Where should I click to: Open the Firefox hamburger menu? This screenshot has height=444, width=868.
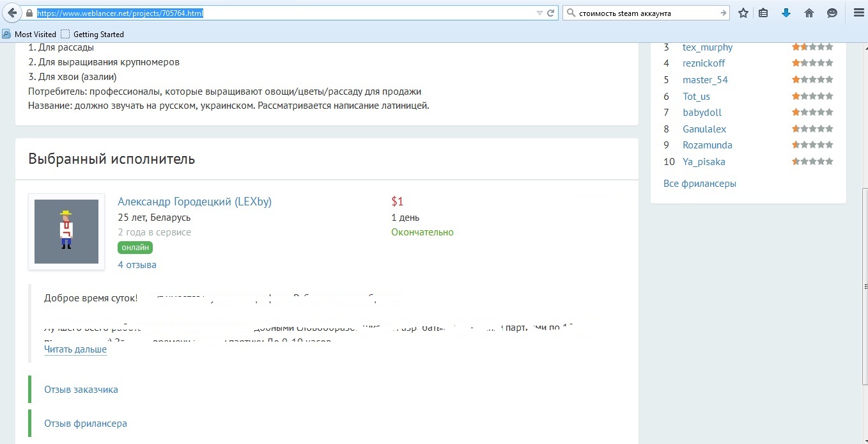pyautogui.click(x=858, y=13)
